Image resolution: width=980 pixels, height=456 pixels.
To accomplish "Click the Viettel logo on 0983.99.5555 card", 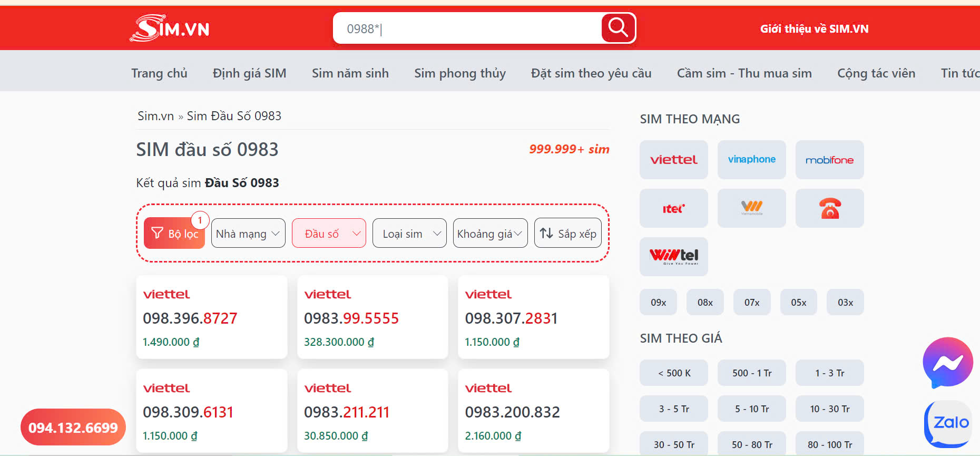I will [327, 294].
